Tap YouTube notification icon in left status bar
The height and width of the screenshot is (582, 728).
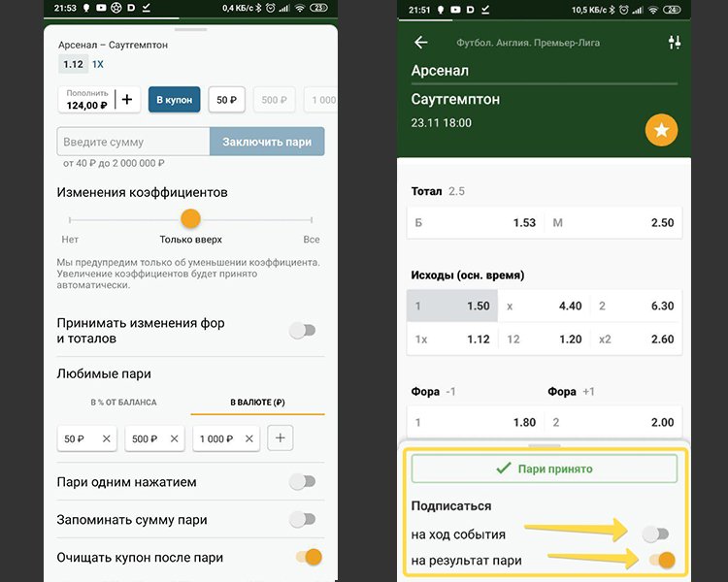click(x=101, y=8)
